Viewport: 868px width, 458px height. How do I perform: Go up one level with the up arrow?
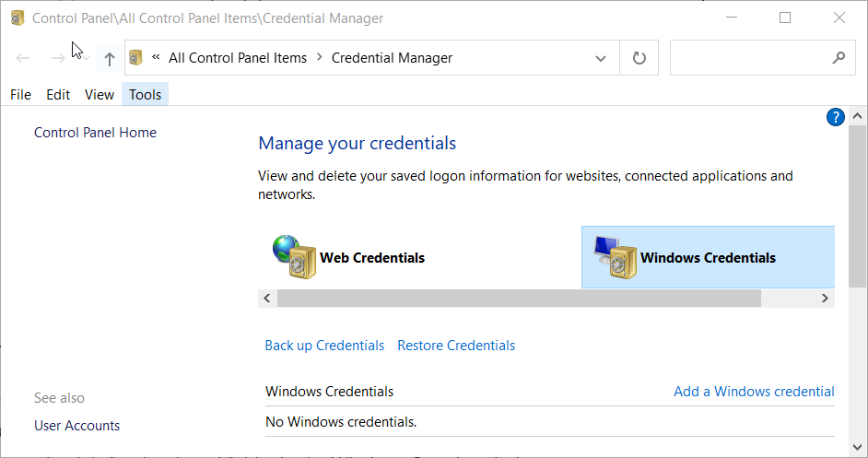[x=109, y=58]
